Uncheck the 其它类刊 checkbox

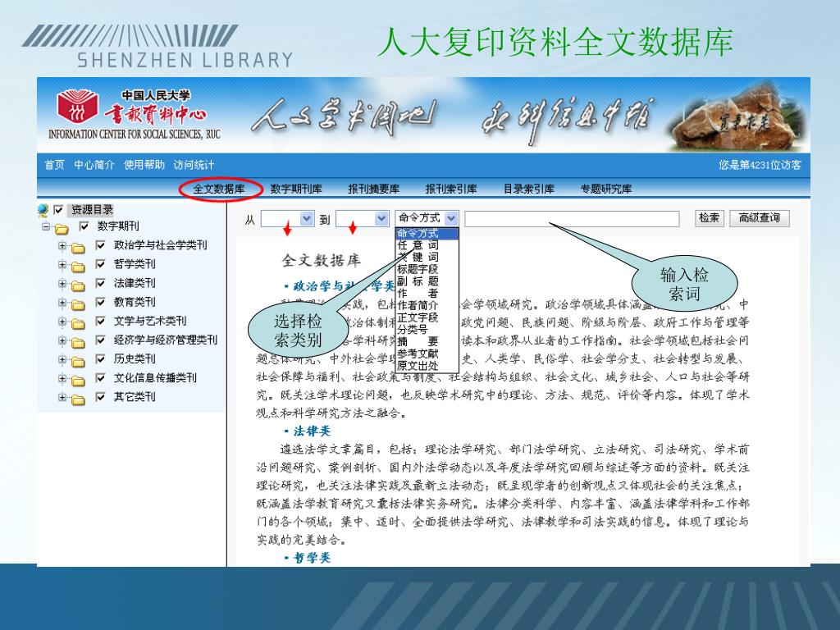(100, 397)
